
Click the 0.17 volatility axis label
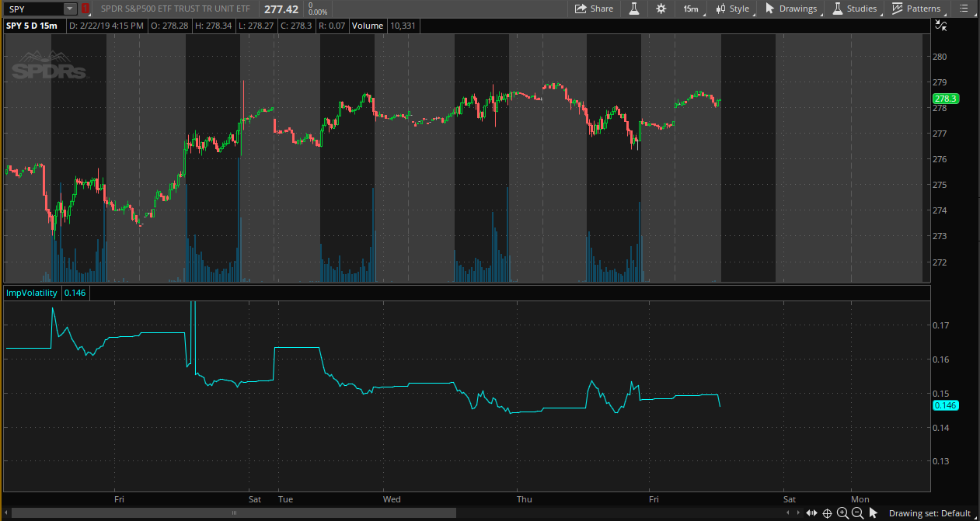tap(942, 325)
